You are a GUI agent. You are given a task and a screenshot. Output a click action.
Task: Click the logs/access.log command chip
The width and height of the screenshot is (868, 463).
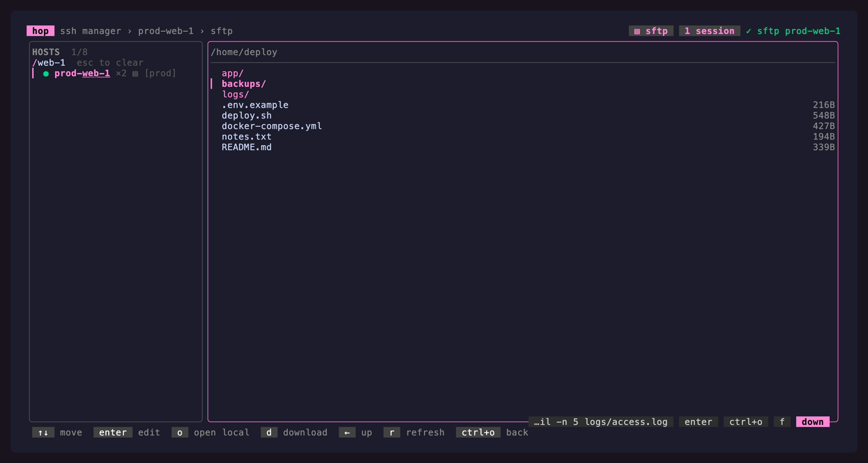coord(601,422)
